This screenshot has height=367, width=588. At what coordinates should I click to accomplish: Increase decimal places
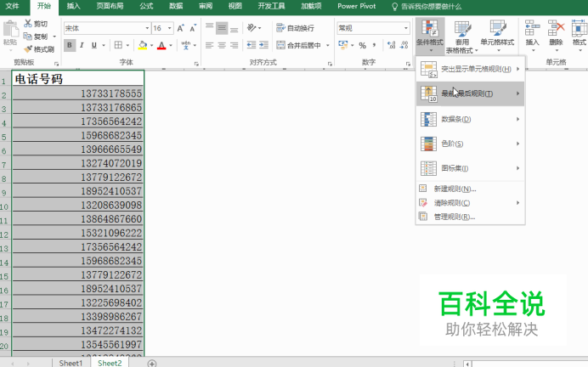click(x=392, y=45)
